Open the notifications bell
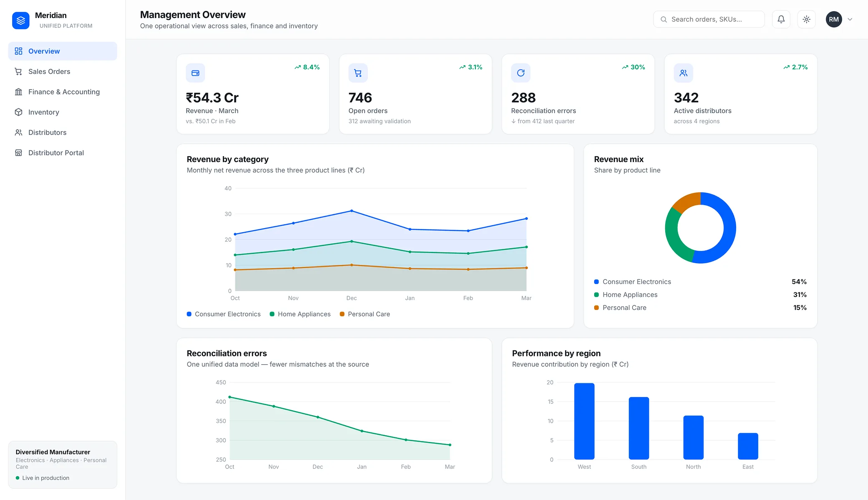This screenshot has width=868, height=500. (781, 19)
